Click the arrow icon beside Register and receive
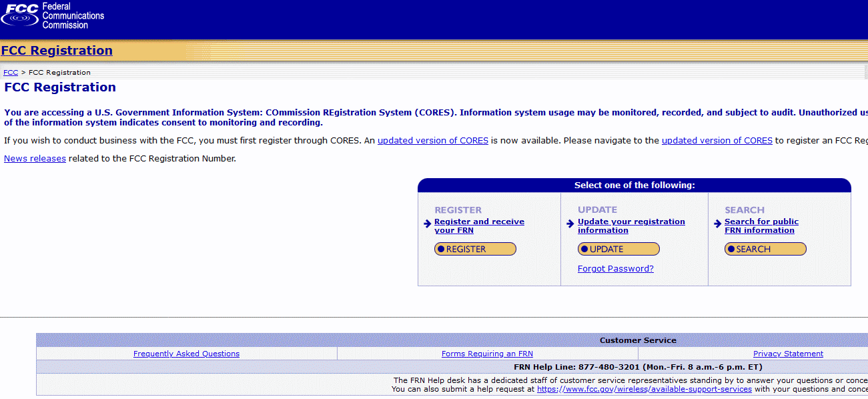Image resolution: width=868 pixels, height=399 pixels. click(x=428, y=224)
